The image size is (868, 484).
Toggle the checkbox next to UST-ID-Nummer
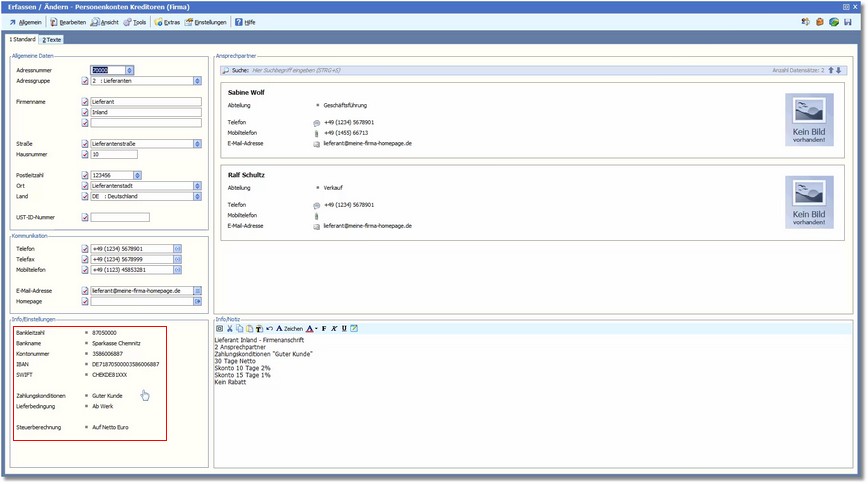point(85,217)
